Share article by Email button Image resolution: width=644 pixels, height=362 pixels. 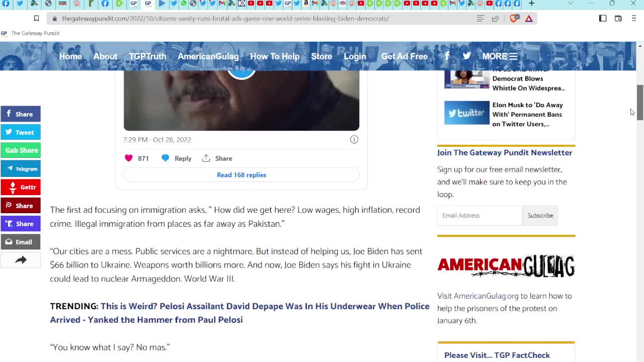coord(21,242)
